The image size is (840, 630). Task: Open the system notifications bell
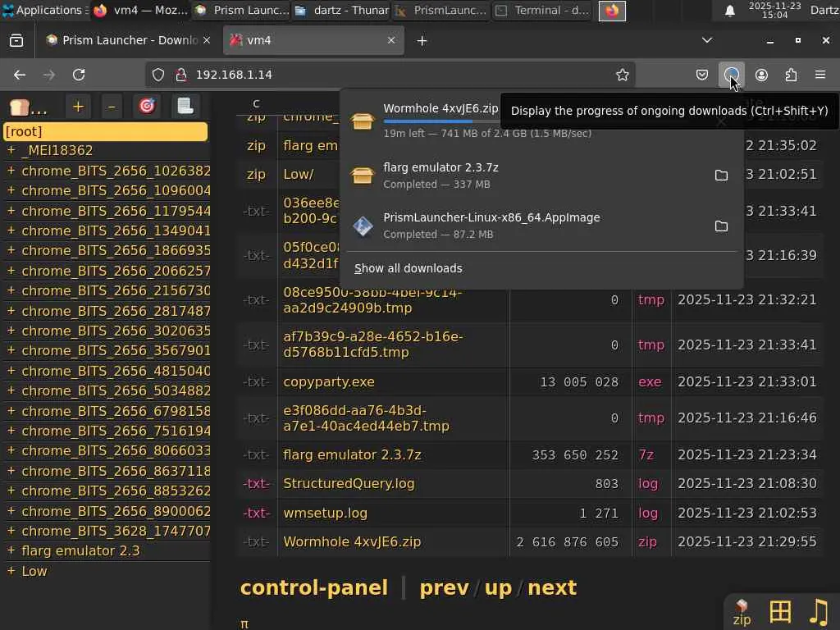729,11
